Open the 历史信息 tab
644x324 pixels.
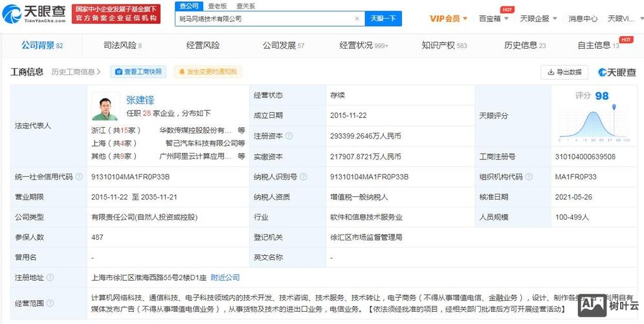[x=525, y=45]
